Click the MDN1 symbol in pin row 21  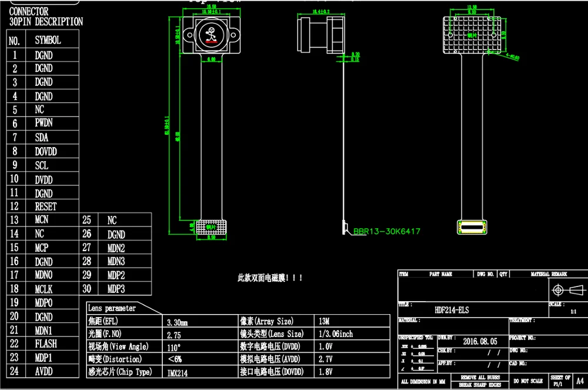44,331
